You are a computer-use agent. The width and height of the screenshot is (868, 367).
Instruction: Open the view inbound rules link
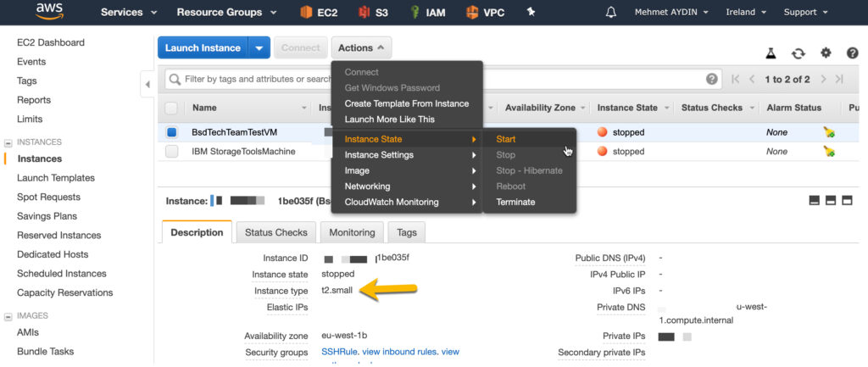[x=399, y=352]
